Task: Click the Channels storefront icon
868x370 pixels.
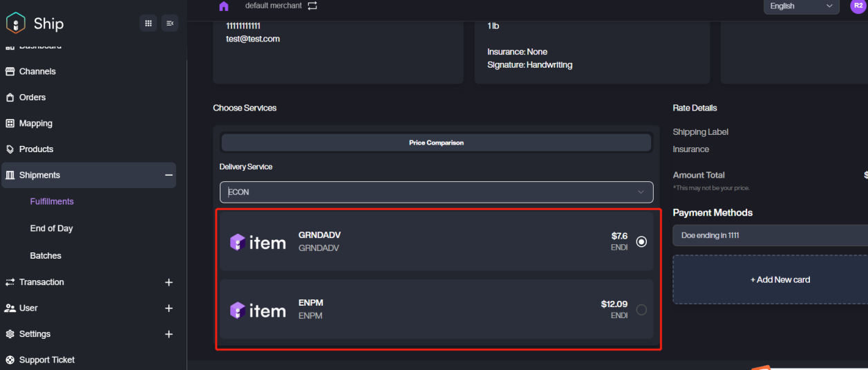Action: pos(10,72)
